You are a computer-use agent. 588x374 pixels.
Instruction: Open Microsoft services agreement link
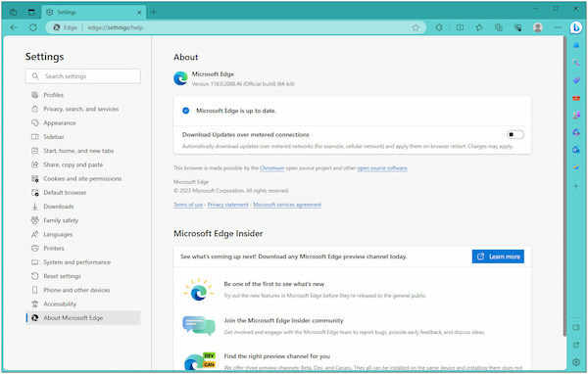[x=287, y=205]
